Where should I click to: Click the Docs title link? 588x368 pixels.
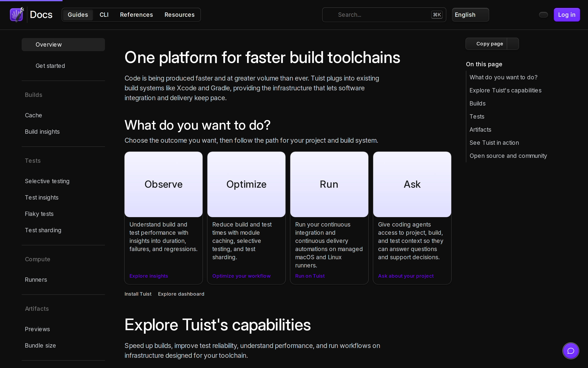tap(41, 15)
